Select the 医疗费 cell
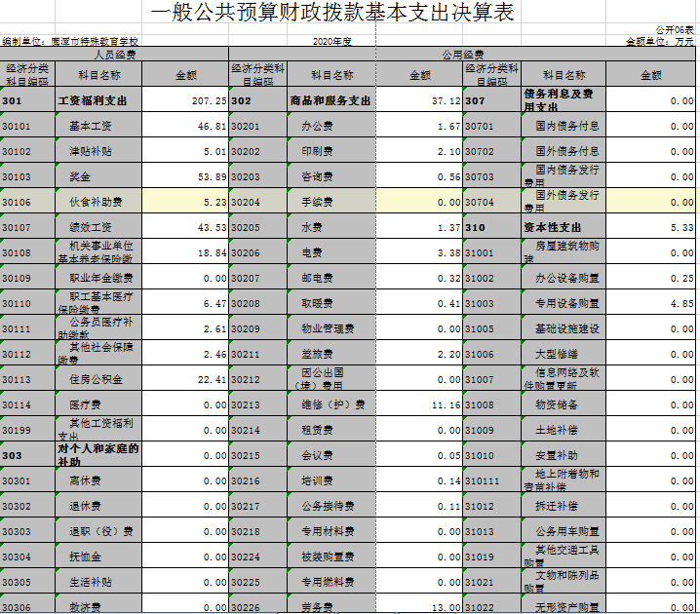Viewport: 700px width, 614px height. point(98,403)
